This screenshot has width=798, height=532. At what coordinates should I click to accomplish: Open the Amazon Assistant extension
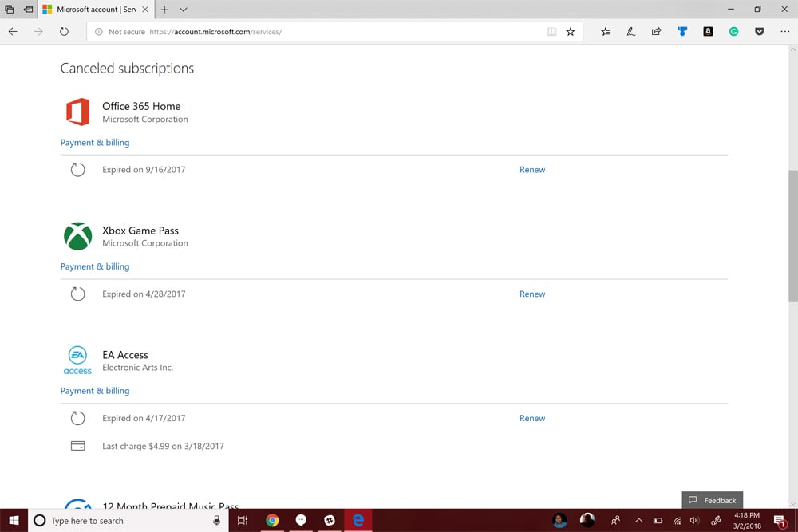click(708, 31)
